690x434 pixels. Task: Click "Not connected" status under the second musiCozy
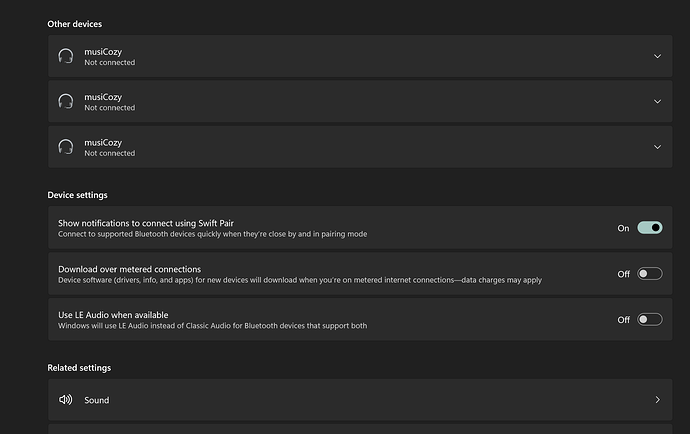(x=109, y=108)
